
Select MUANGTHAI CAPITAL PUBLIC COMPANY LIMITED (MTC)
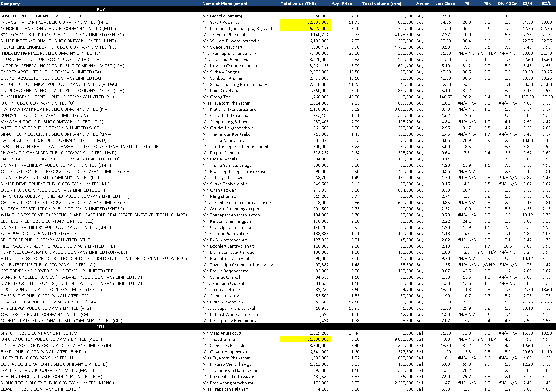(55, 22)
